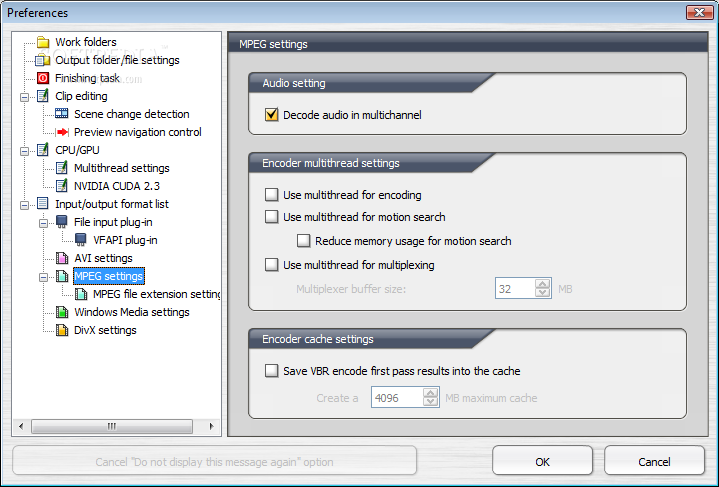719x487 pixels.
Task: Select NVIDIA CUDA 2.3 entry
Action: [117, 186]
